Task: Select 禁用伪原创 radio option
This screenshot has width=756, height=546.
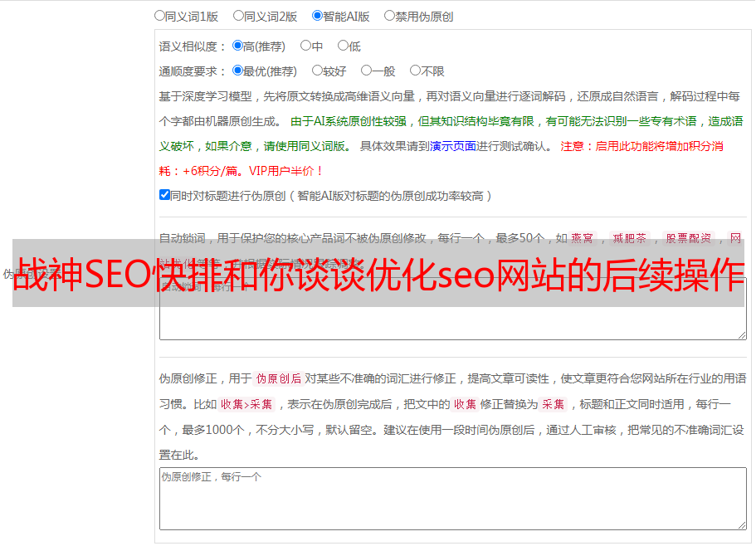Action: pyautogui.click(x=389, y=16)
